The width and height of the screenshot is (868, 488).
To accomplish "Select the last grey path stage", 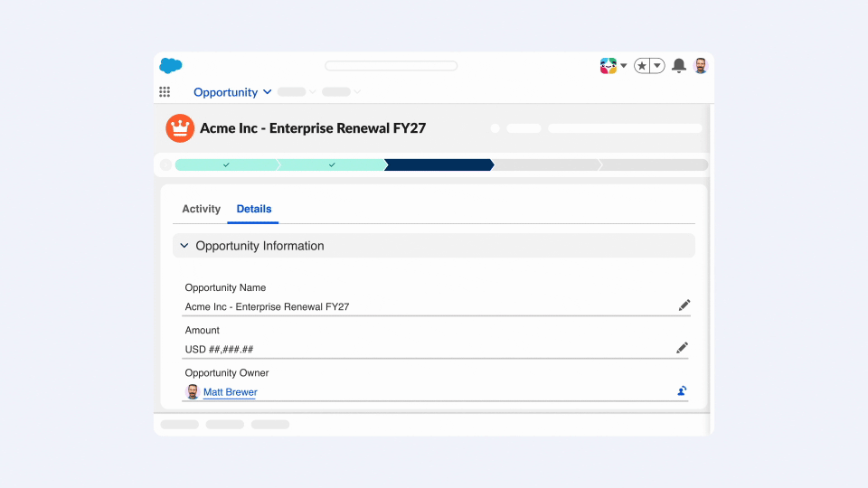I will click(x=654, y=164).
